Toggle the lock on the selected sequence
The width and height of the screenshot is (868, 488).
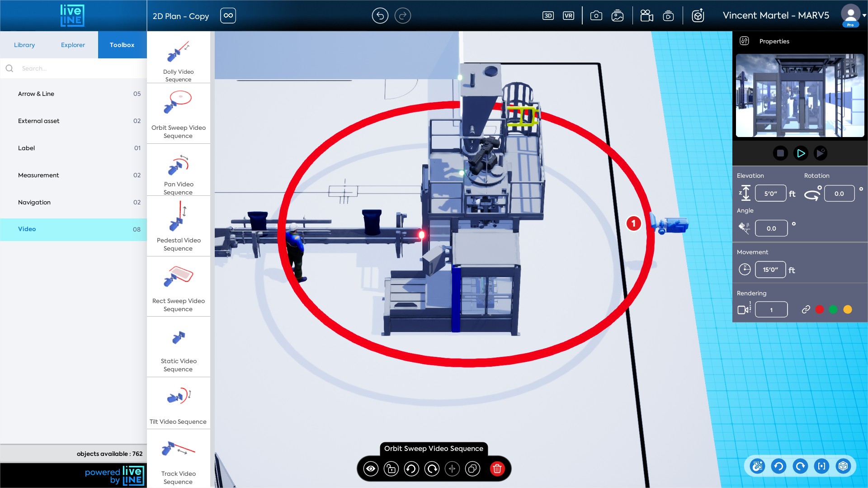click(x=391, y=469)
